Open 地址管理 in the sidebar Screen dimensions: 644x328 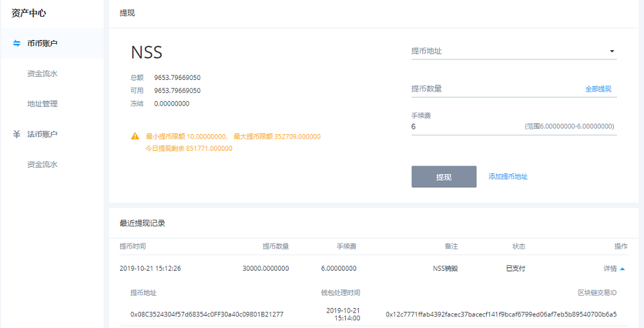pos(43,104)
